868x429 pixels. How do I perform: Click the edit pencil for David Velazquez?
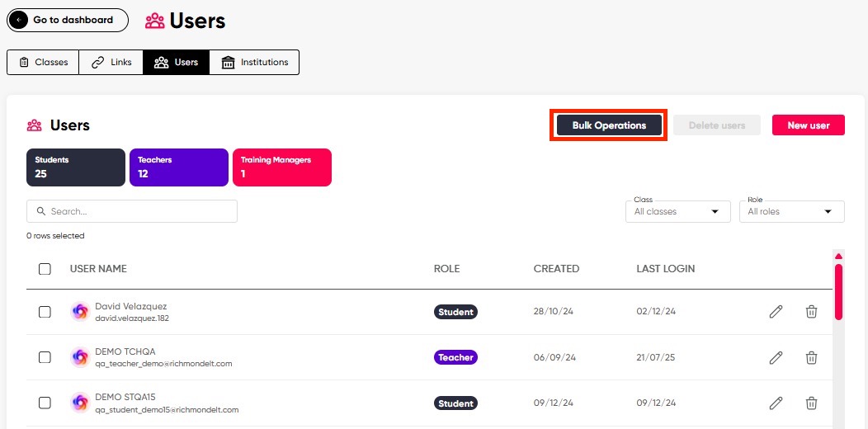pyautogui.click(x=776, y=312)
